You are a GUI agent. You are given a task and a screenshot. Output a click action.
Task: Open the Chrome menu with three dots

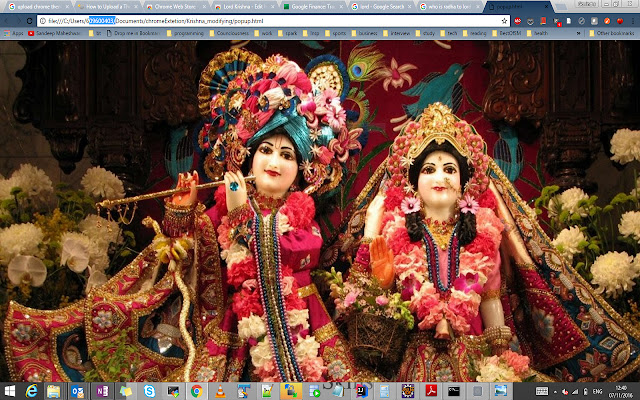tap(633, 21)
